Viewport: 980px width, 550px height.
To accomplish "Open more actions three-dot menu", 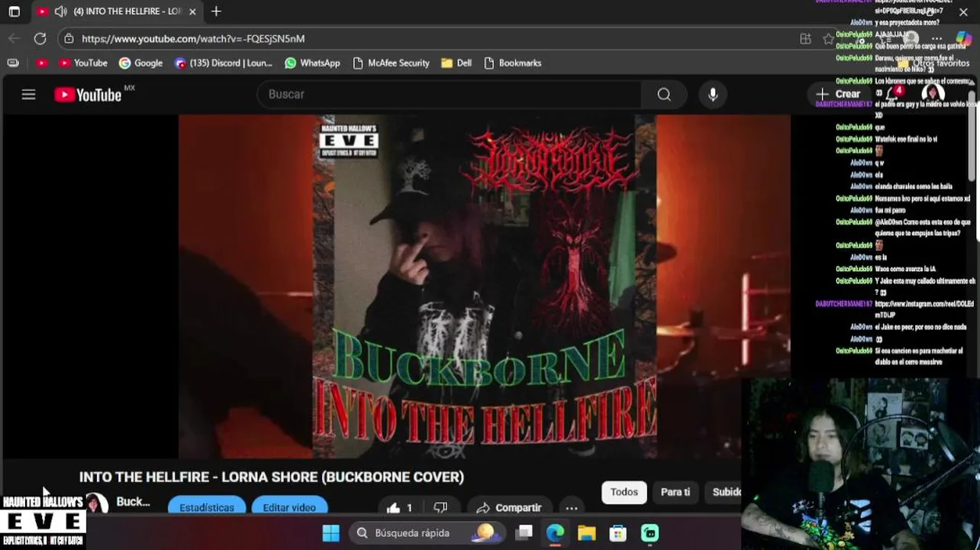I will point(571,507).
